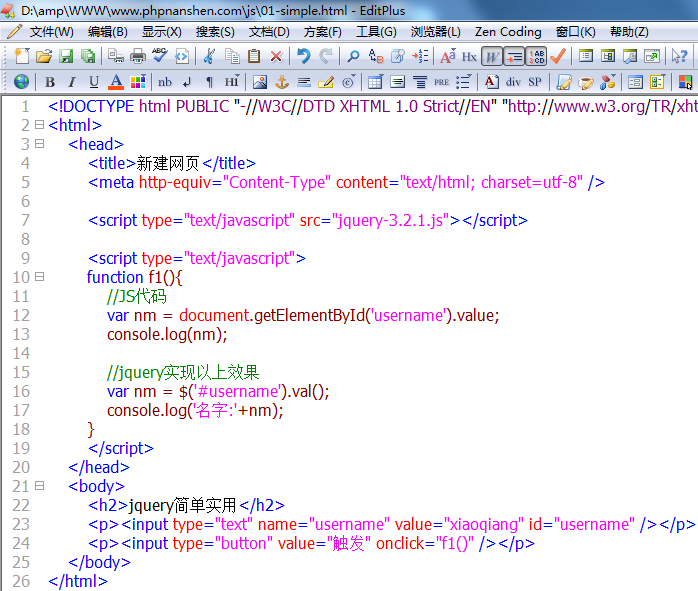Toggle bold formatting
698x591 pixels.
[50, 82]
